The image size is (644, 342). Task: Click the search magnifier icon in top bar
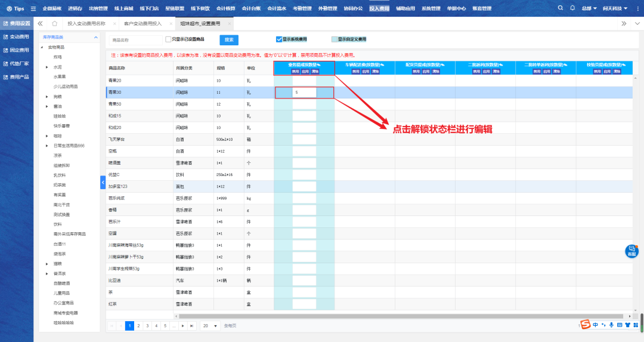tap(560, 8)
